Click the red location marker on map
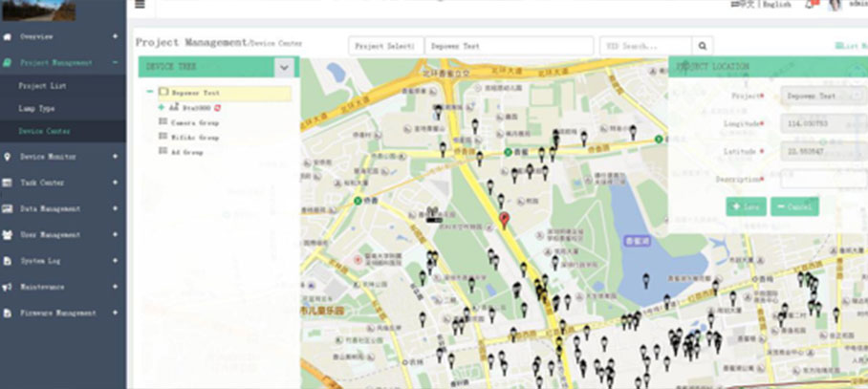The width and height of the screenshot is (868, 389). coord(504,220)
